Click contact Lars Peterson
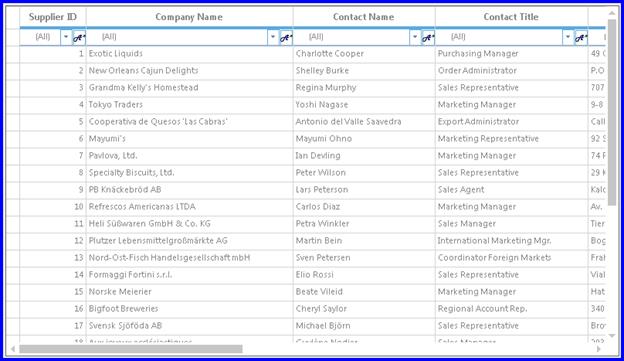Image resolution: width=624 pixels, height=361 pixels. (x=364, y=190)
